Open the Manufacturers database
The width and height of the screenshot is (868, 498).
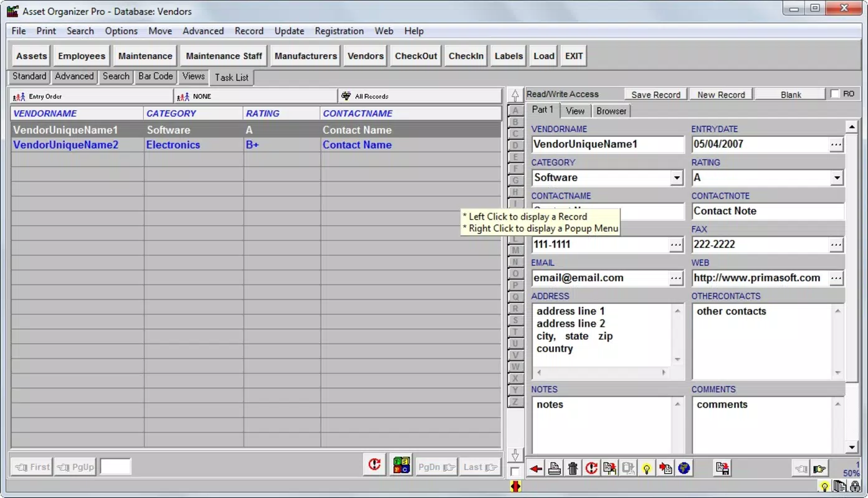(305, 56)
